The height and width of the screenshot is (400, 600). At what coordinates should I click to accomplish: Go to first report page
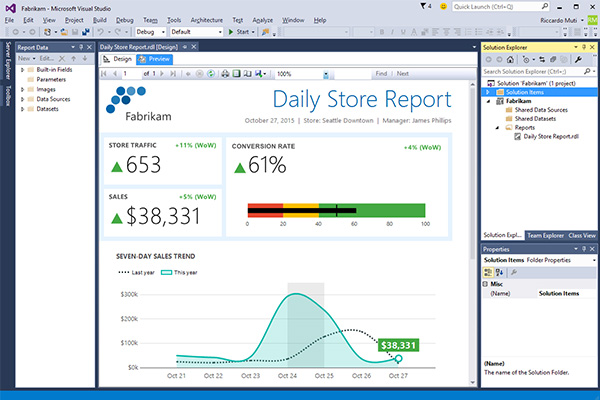pyautogui.click(x=104, y=73)
